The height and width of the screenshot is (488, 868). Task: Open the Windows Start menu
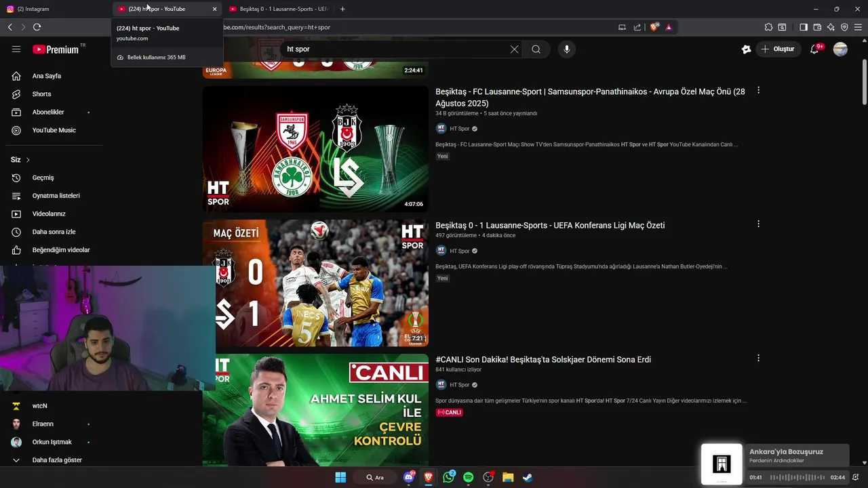point(340,477)
